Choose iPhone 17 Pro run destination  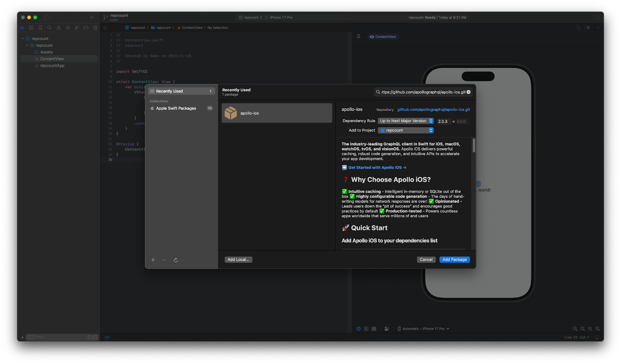(279, 17)
